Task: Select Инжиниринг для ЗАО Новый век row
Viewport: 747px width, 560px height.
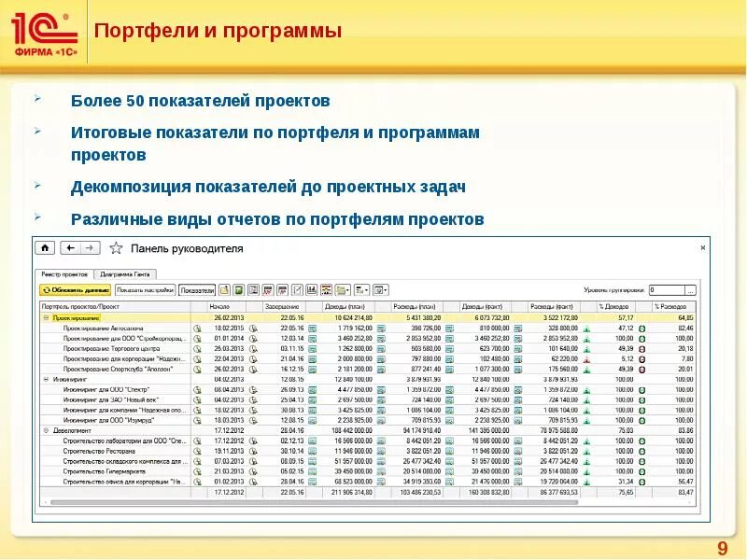Action: point(368,400)
